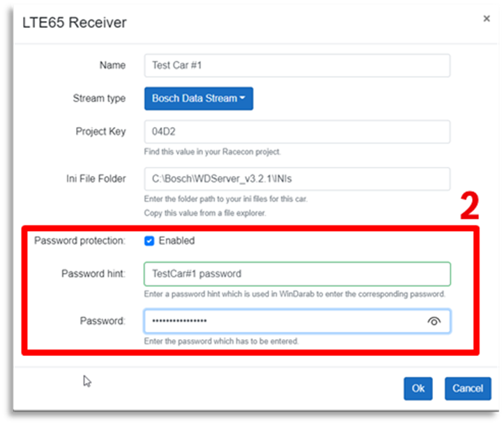504x425 pixels.
Task: Click the Stream type label
Action: click(x=99, y=98)
